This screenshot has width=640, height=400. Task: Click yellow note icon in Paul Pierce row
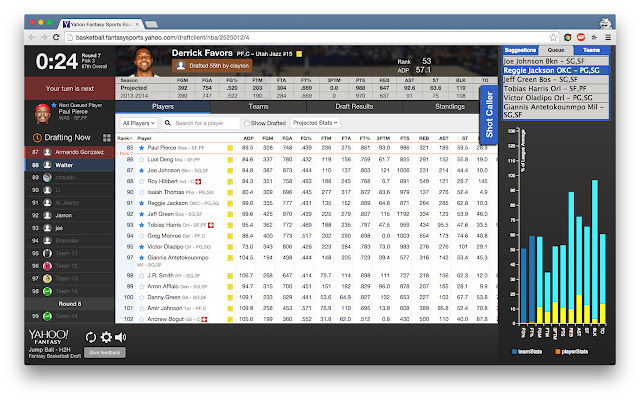[230, 148]
